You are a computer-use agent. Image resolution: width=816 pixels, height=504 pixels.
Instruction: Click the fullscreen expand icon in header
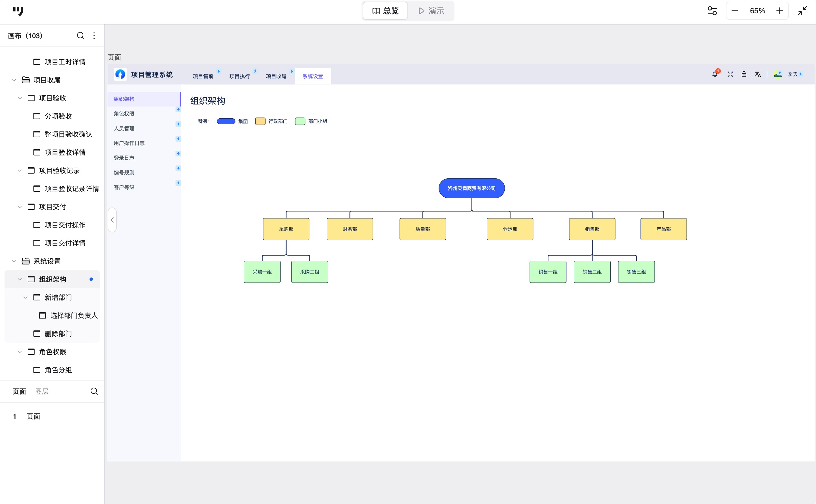[x=730, y=74]
